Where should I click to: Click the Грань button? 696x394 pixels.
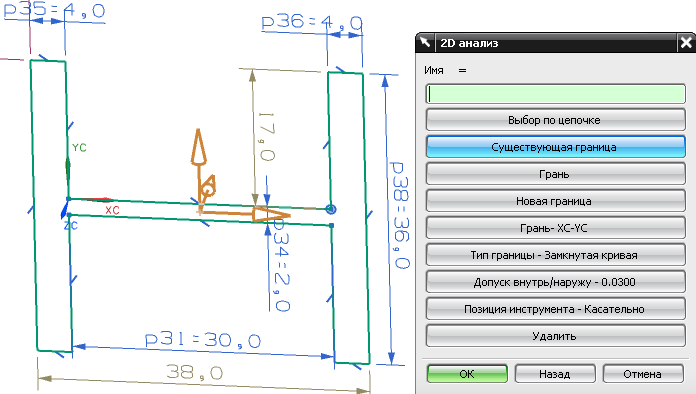(x=555, y=174)
